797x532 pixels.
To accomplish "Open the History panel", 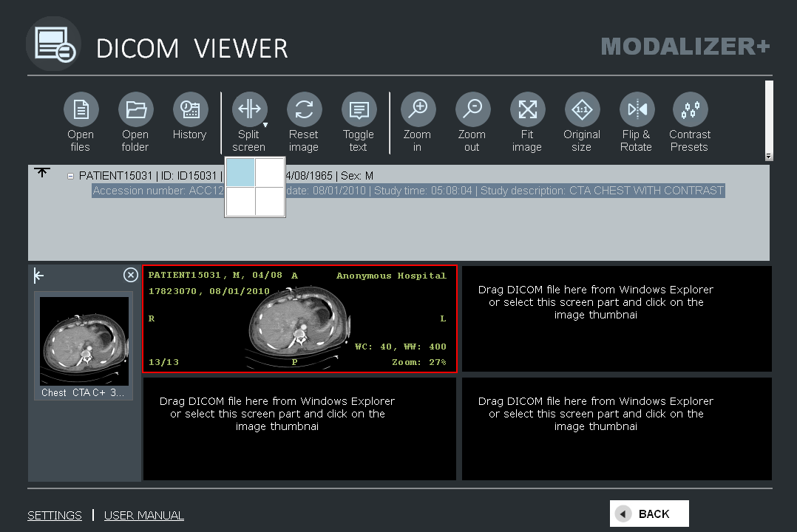I will (190, 110).
